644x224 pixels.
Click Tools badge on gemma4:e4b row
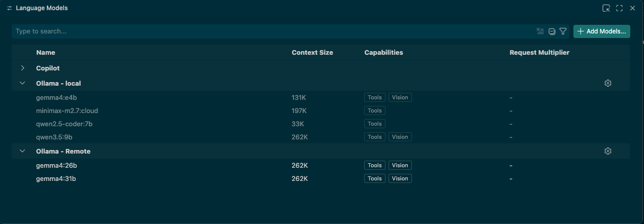(x=375, y=97)
